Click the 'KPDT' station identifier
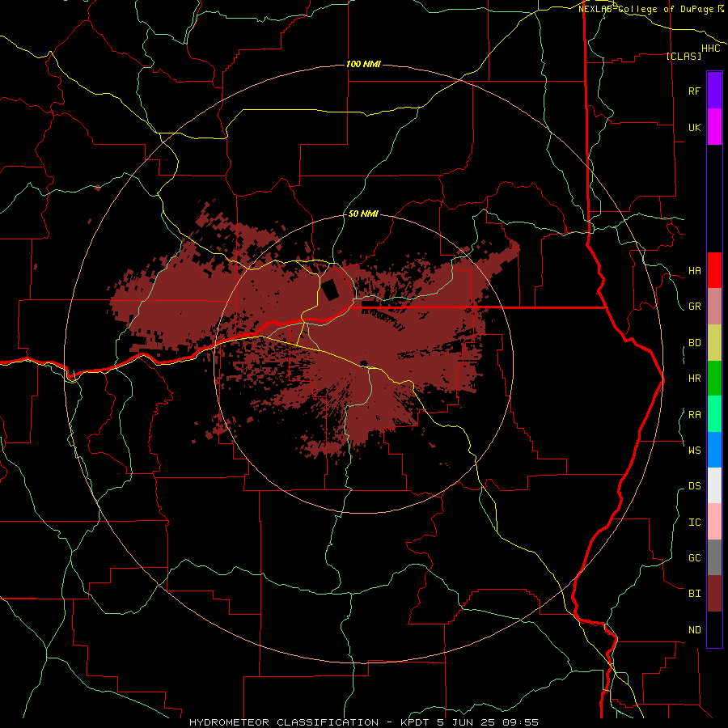 (416, 722)
